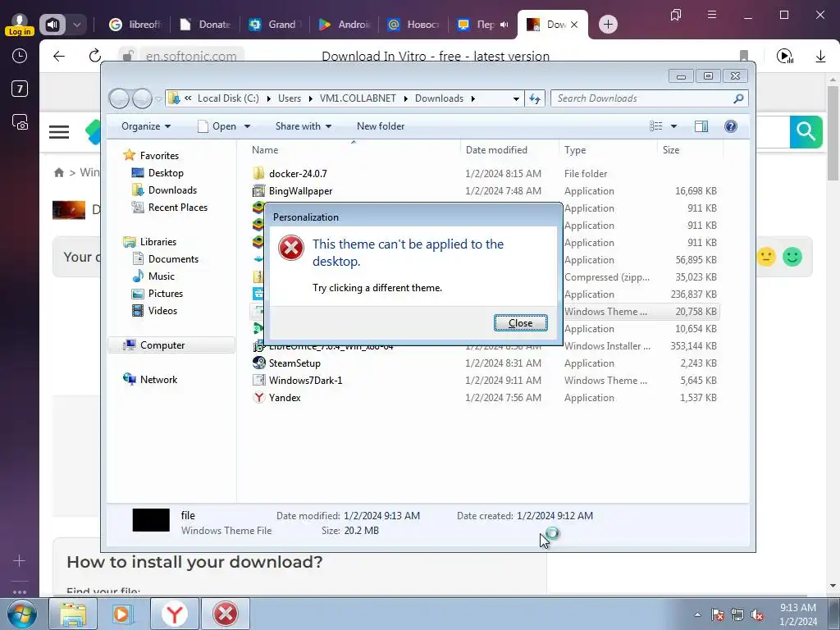The width and height of the screenshot is (840, 630).
Task: Sort files by Name column header
Action: tap(265, 151)
